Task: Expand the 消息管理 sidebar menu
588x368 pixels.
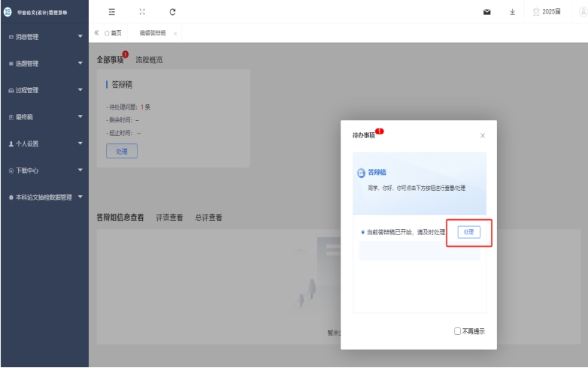Action: [x=44, y=37]
